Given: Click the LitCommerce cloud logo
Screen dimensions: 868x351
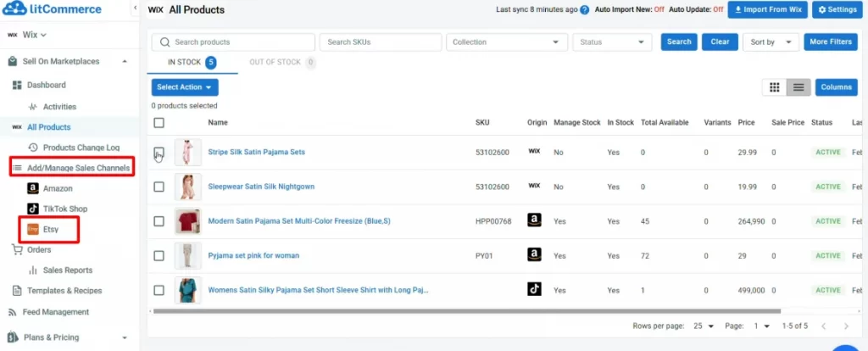Looking at the screenshot, I should [14, 8].
